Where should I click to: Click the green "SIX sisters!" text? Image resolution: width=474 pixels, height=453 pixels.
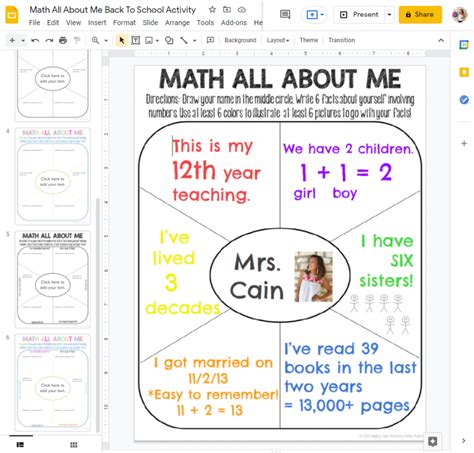coord(386,271)
